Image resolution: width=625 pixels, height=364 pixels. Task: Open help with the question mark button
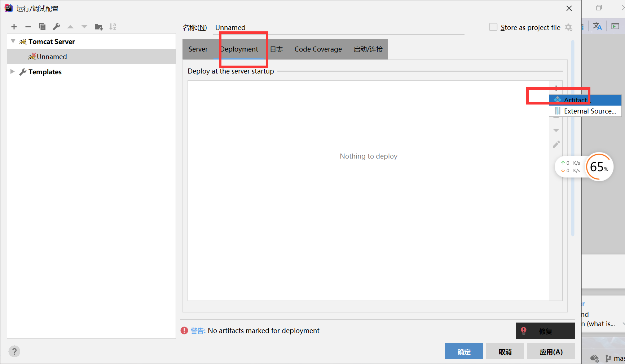[x=14, y=351]
